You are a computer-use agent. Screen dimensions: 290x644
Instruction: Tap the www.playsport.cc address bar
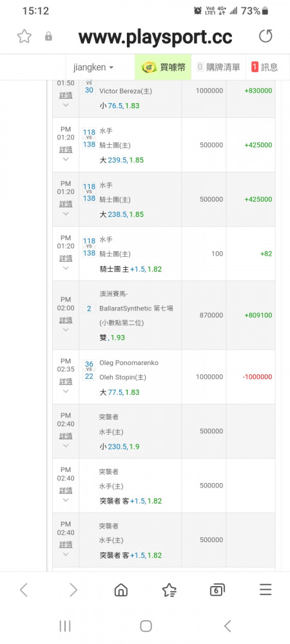point(155,37)
